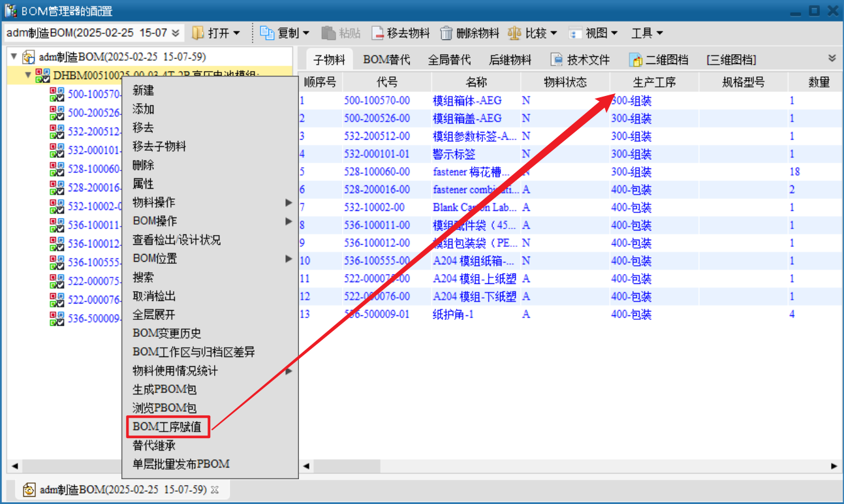Click the balance-scale 比较 icon

(x=515, y=33)
